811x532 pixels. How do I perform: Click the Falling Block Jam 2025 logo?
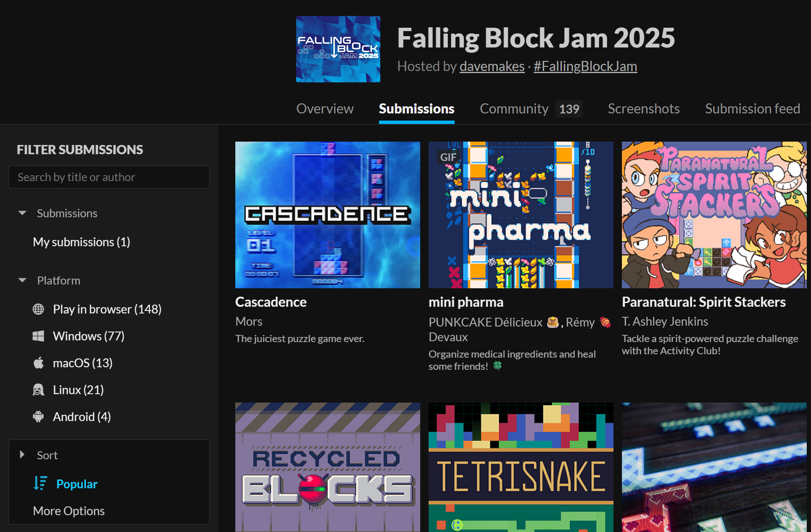(x=338, y=49)
